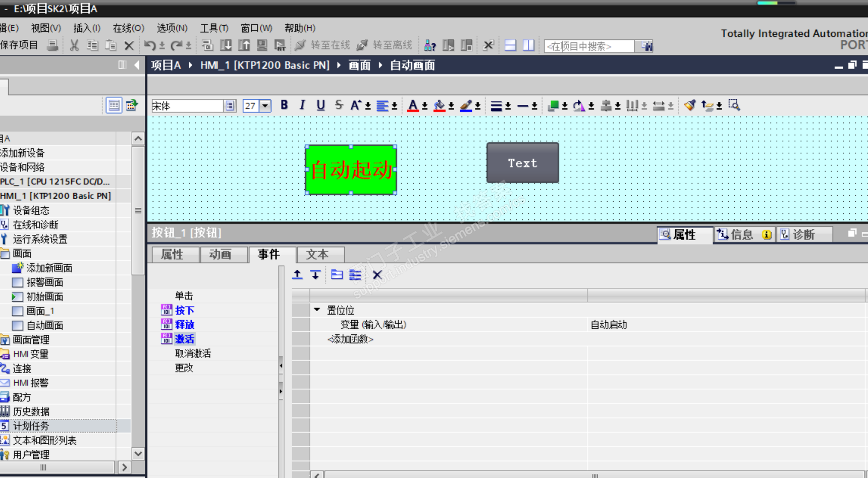Collapse the 置位位 function entry

317,310
